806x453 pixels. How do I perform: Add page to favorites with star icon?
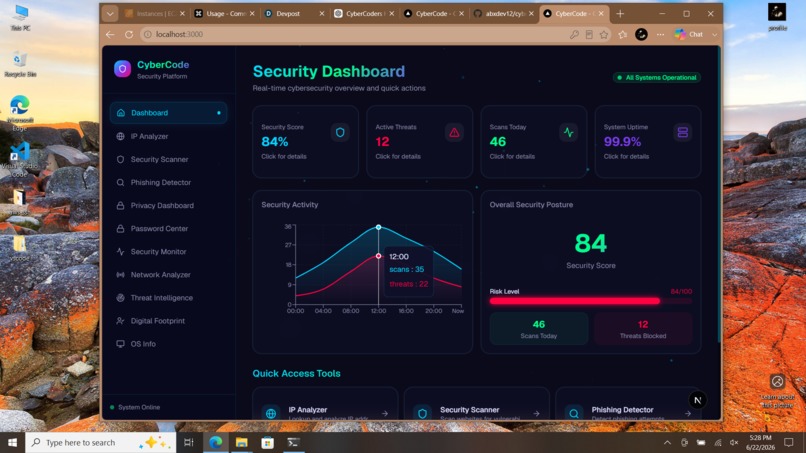click(x=604, y=34)
